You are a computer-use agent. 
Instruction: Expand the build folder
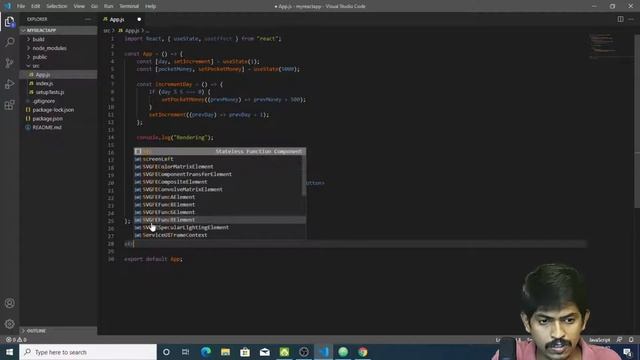(x=58, y=39)
